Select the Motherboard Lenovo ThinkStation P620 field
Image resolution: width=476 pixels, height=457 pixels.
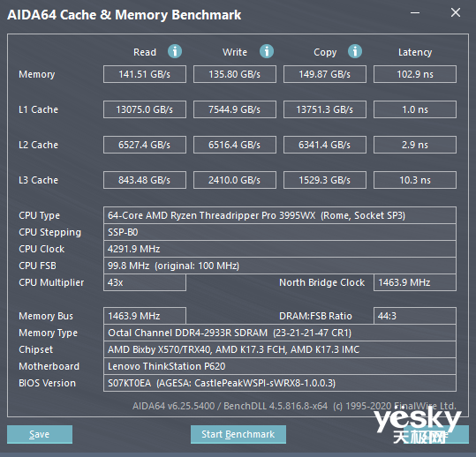280,366
